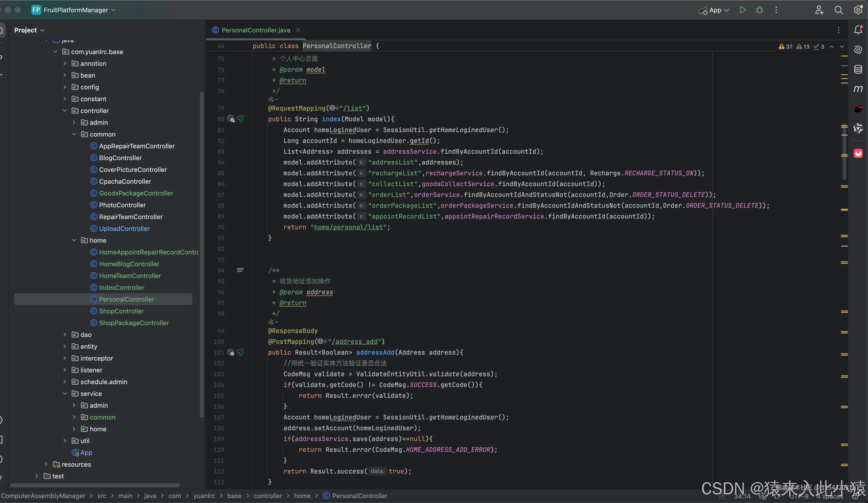Click gutter icon beside index method
This screenshot has width=868, height=503.
pyautogui.click(x=231, y=119)
